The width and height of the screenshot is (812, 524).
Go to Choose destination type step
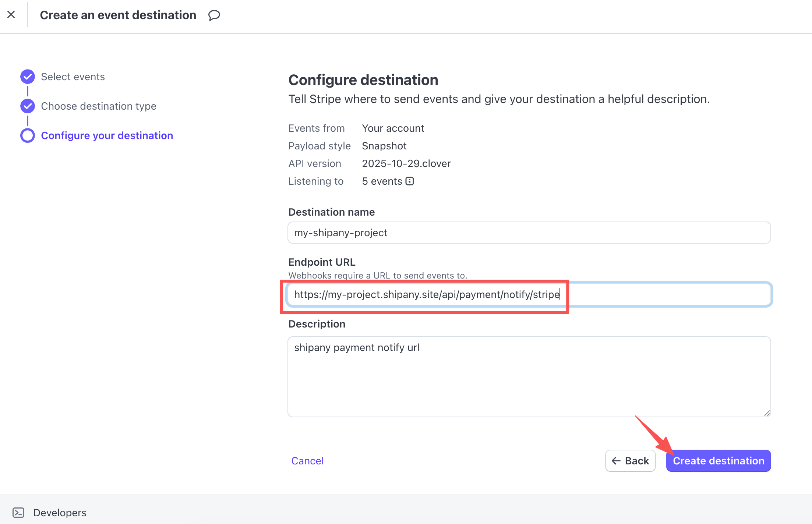coord(99,106)
